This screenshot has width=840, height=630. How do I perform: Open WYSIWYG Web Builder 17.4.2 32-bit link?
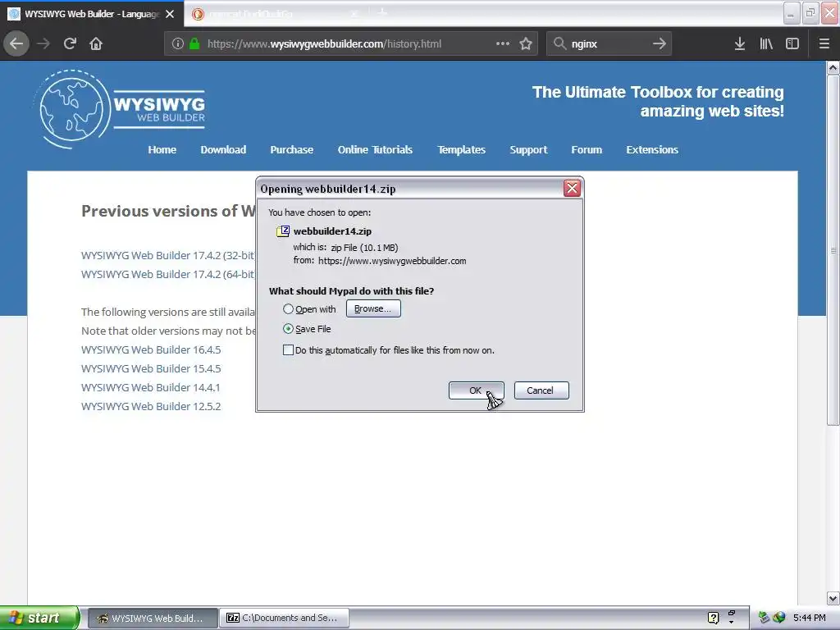tap(168, 256)
